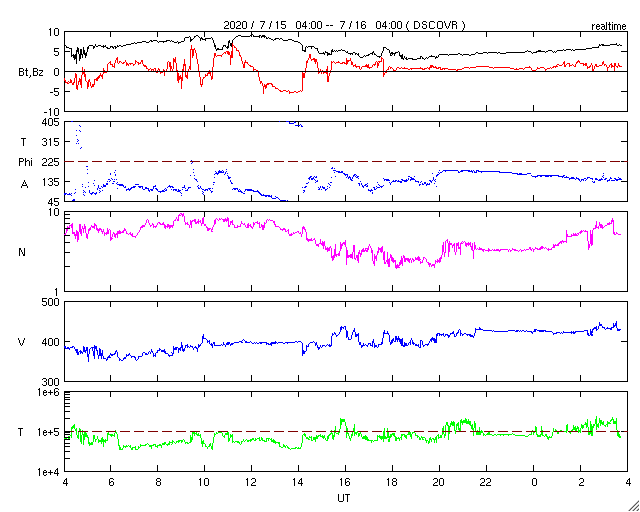Click the "5" tick on the Bt,Bz axis
Viewport: 640px width, 512px height.
click(x=57, y=52)
